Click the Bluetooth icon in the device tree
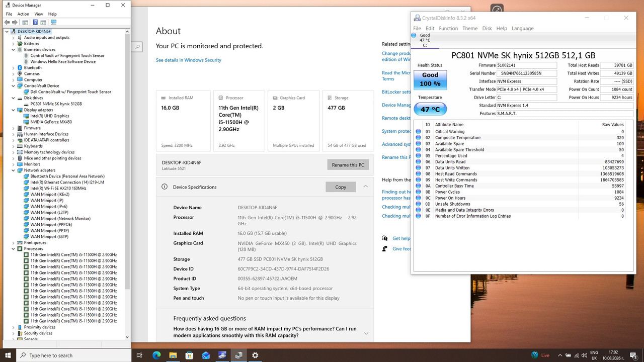Screen dimensions: 644x362 pos(20,68)
